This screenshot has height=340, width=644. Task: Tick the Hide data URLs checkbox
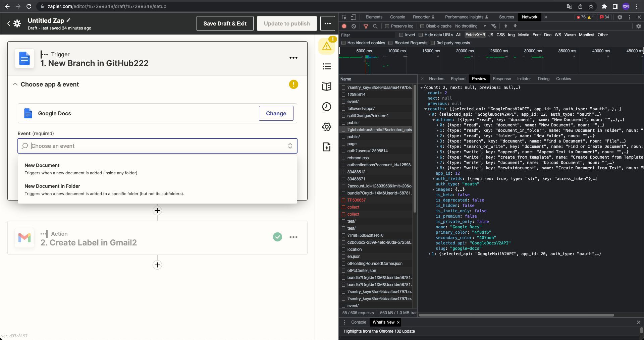(x=421, y=35)
